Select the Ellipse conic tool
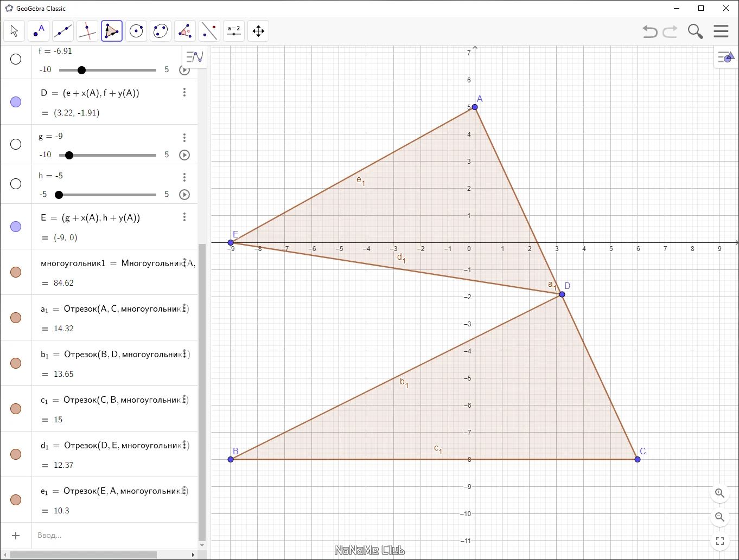The image size is (739, 560). point(161,31)
